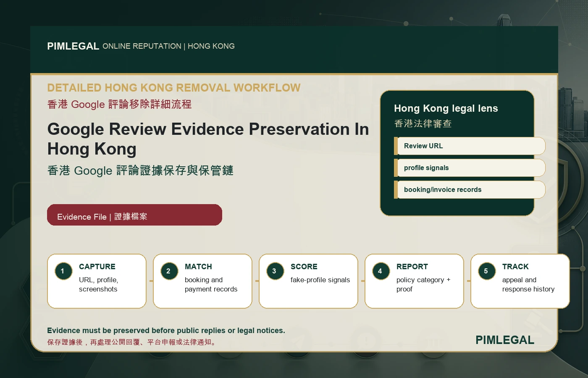Click the CAPTURE step heading

97,267
